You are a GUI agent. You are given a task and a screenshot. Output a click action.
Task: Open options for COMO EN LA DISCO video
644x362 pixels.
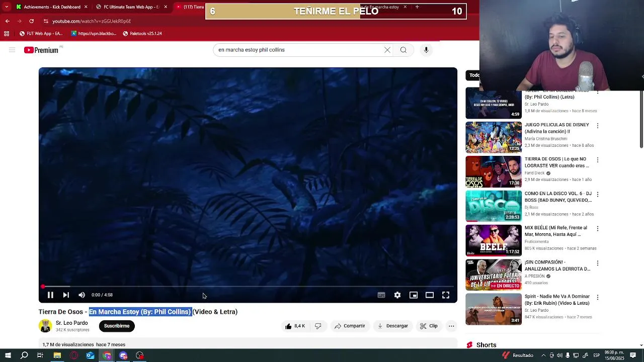pos(598,194)
